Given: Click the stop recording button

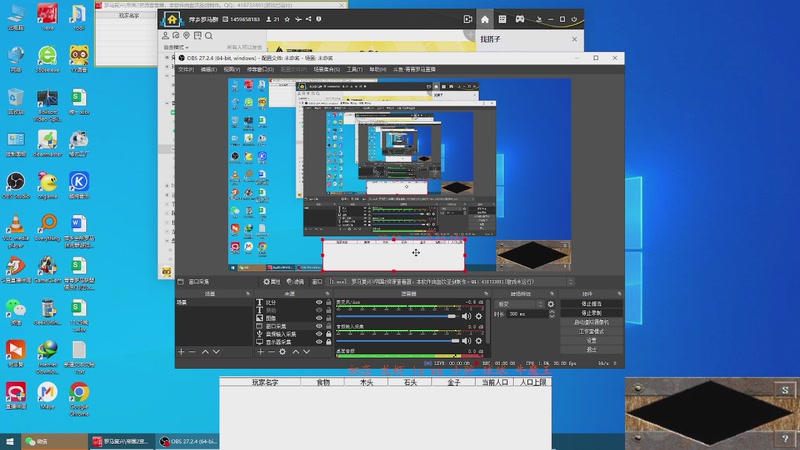Looking at the screenshot, I should point(591,313).
